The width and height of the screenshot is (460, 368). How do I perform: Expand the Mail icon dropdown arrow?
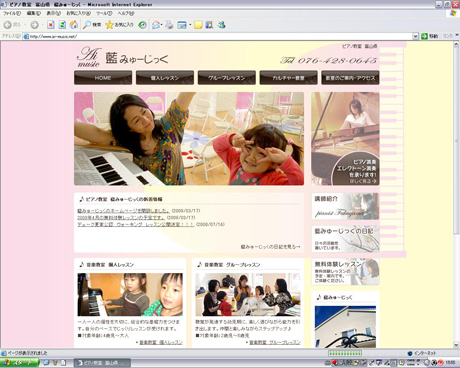click(x=162, y=25)
